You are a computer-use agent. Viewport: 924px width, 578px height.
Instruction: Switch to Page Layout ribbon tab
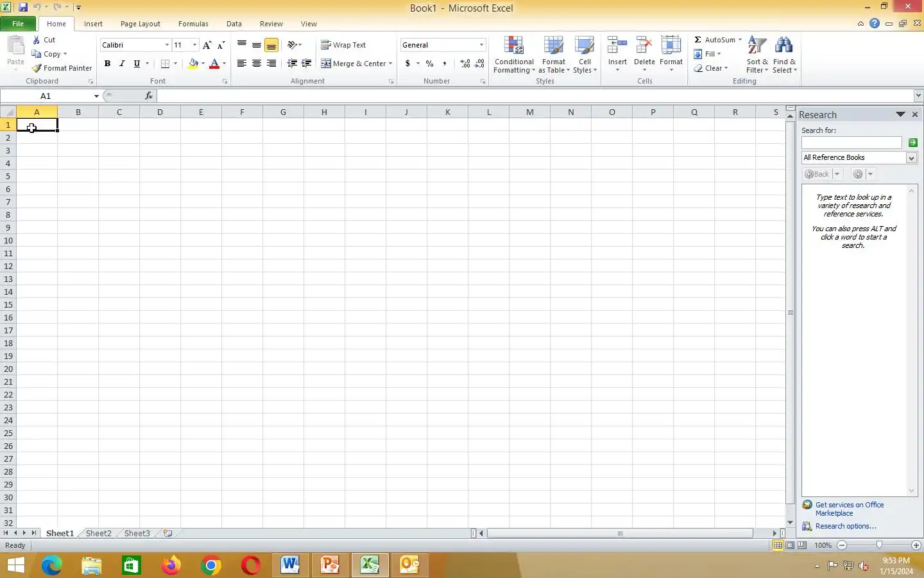140,24
